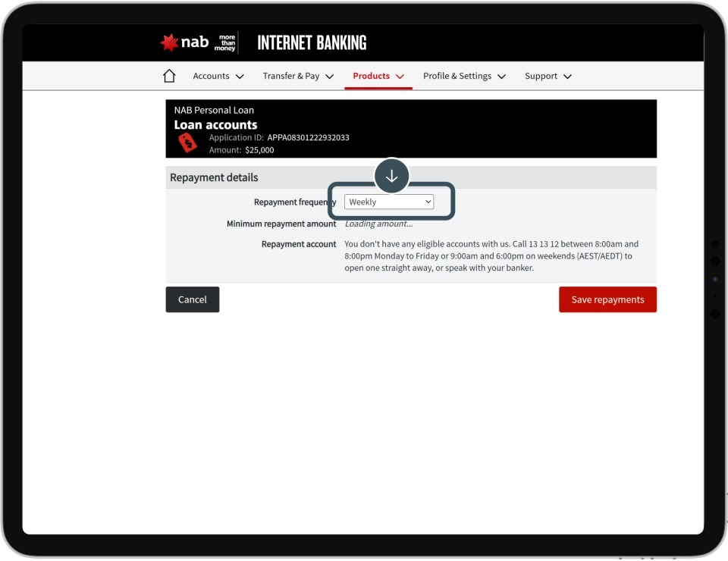Open the Repayment frequency Weekly dropdown

click(x=389, y=202)
